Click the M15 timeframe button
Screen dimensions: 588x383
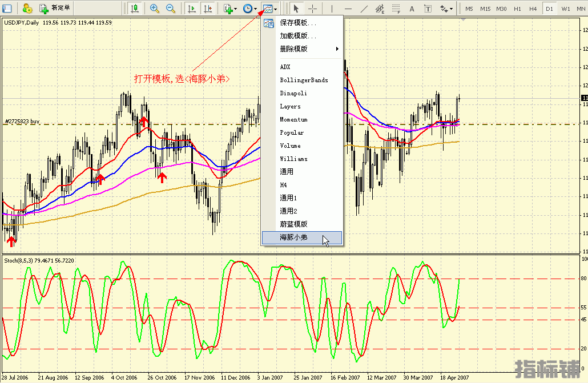click(485, 9)
